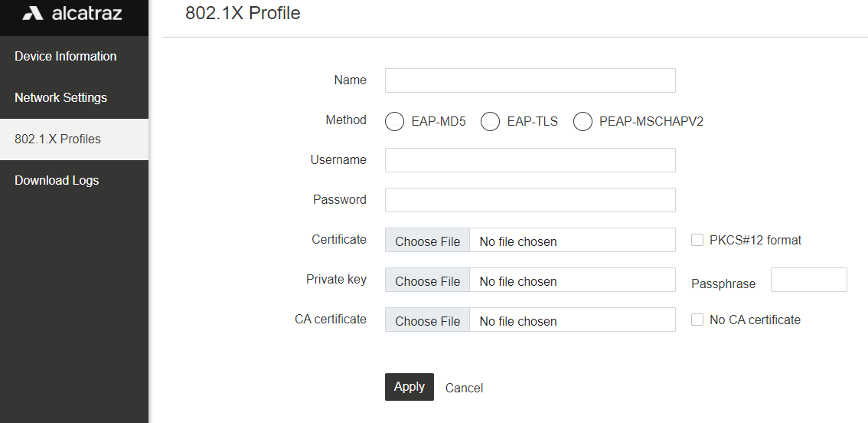This screenshot has height=423, width=868.
Task: Select PEAP-MSCHAPV2 radio option
Action: pos(582,121)
